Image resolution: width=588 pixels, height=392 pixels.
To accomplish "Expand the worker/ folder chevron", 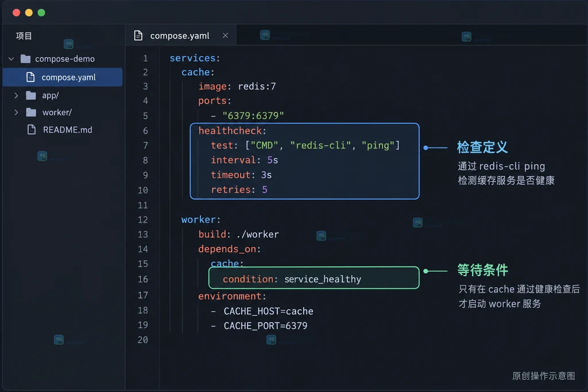I will (x=16, y=112).
